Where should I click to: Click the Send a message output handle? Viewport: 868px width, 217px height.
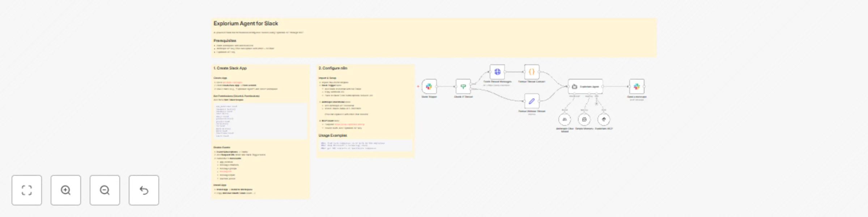(645, 86)
